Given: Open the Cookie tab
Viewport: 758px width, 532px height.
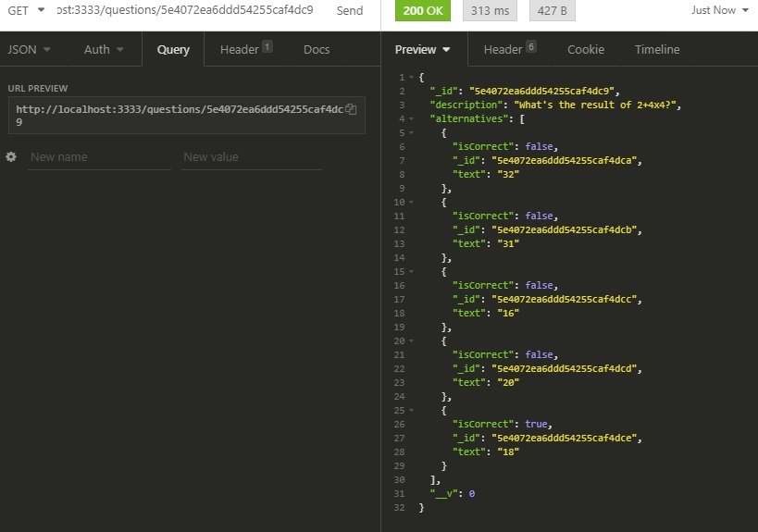Looking at the screenshot, I should click(x=586, y=49).
